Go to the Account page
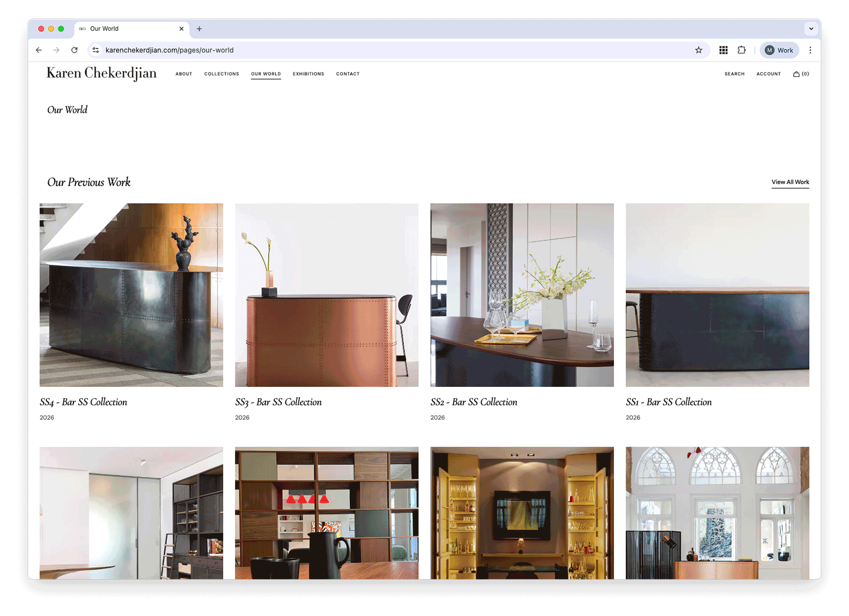 tap(769, 74)
